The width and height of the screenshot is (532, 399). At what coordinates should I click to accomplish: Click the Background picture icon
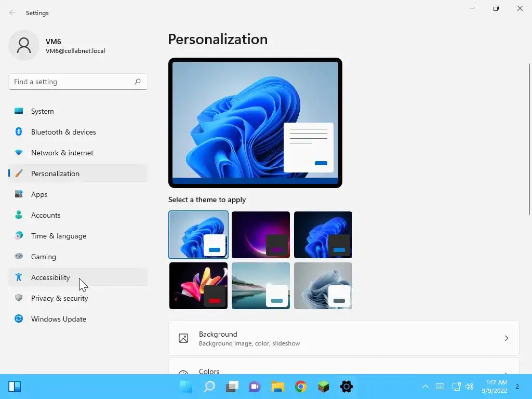point(183,338)
